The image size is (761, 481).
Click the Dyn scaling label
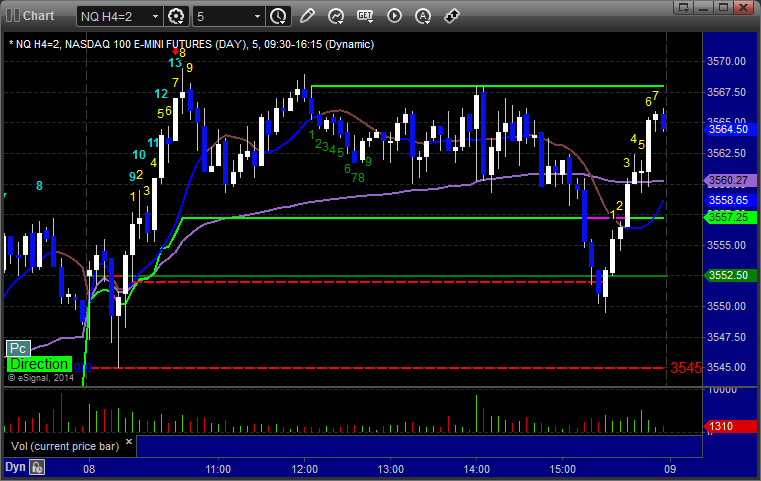pos(15,467)
